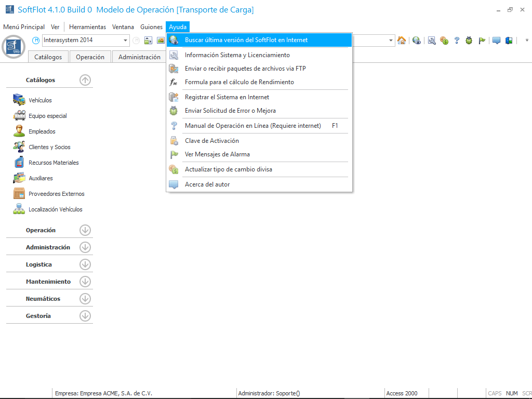Collapse the Catálogos sidebar section
532x399 pixels.
click(x=85, y=80)
